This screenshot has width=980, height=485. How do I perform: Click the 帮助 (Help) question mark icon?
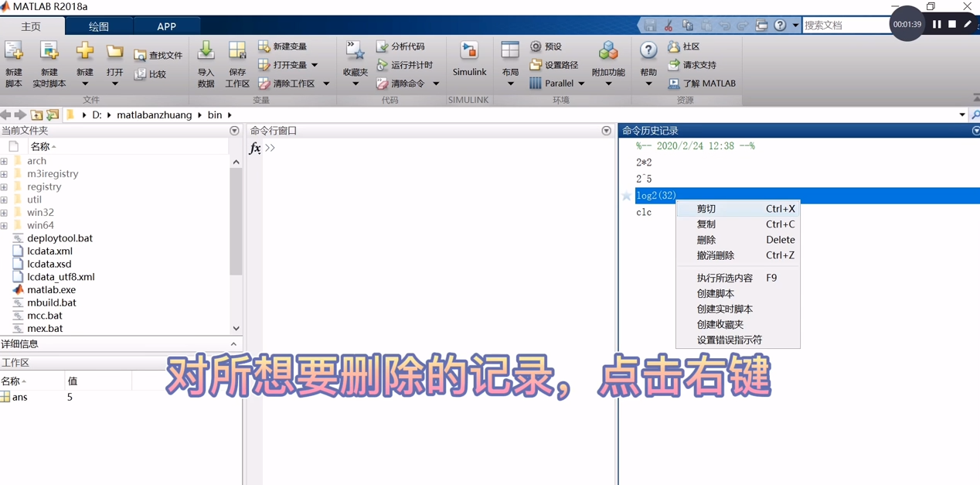point(648,51)
